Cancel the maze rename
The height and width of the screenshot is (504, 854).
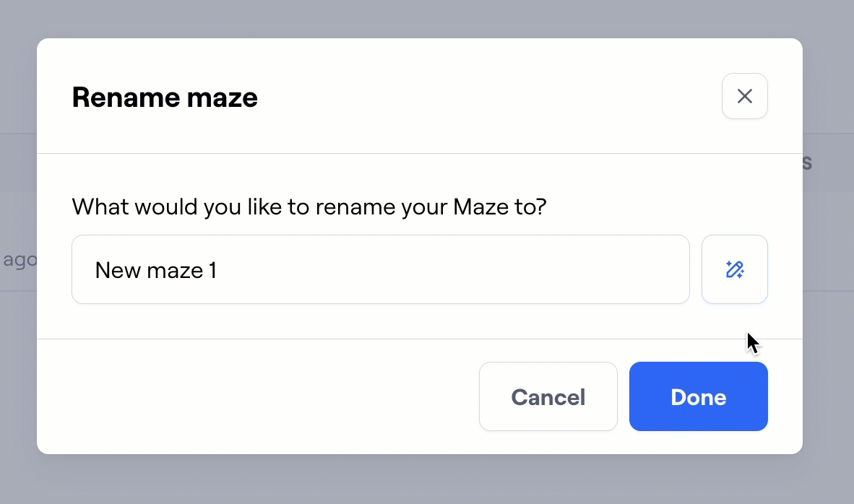(548, 396)
